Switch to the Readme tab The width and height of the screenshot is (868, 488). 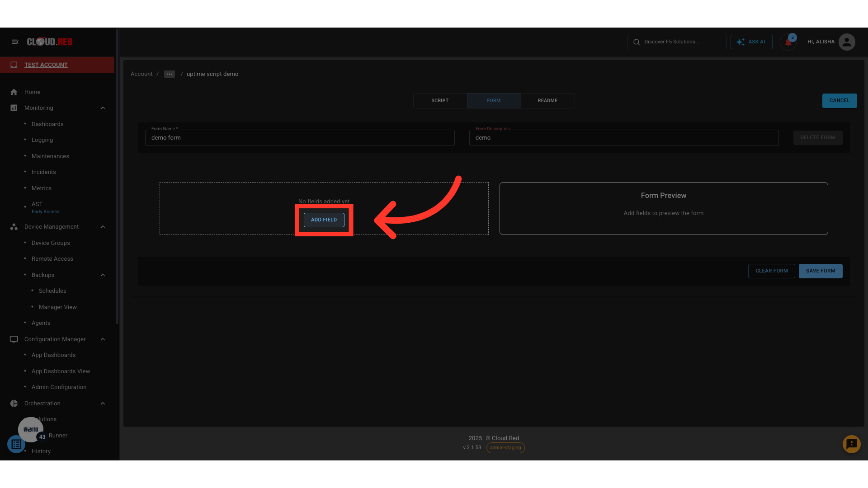(x=547, y=101)
